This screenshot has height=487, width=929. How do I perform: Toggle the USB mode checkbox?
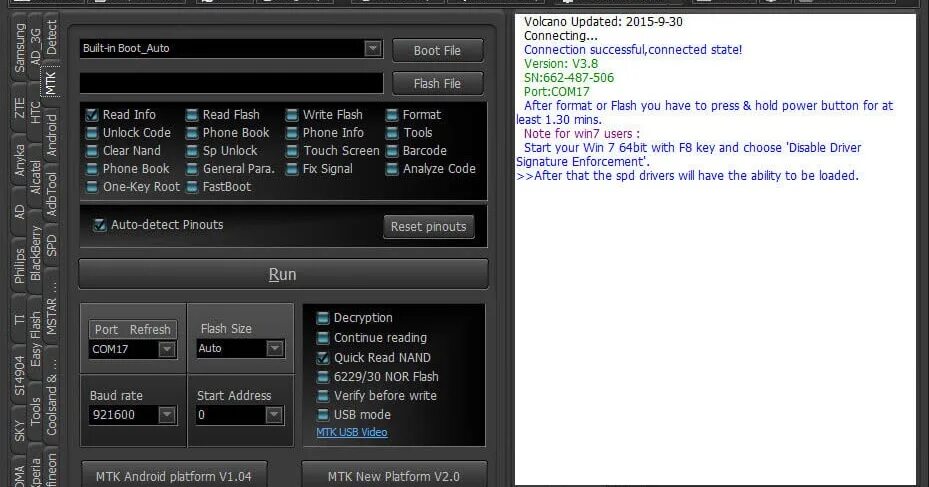tap(323, 415)
